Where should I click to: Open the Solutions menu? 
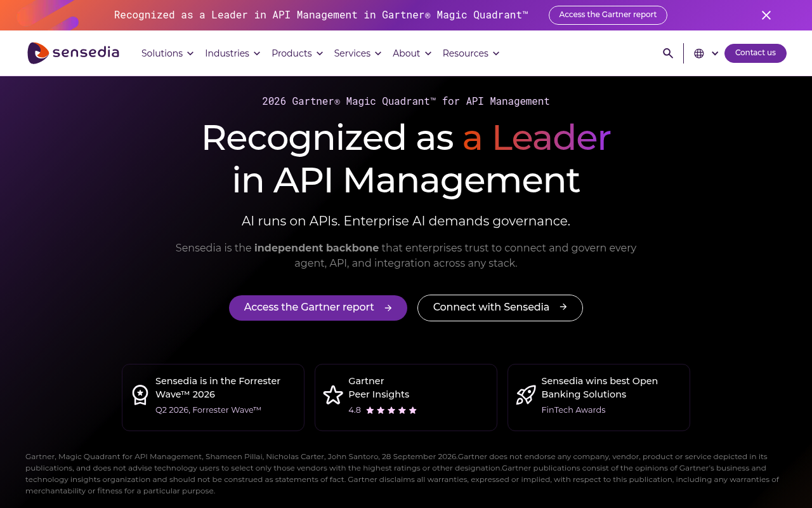pyautogui.click(x=167, y=53)
